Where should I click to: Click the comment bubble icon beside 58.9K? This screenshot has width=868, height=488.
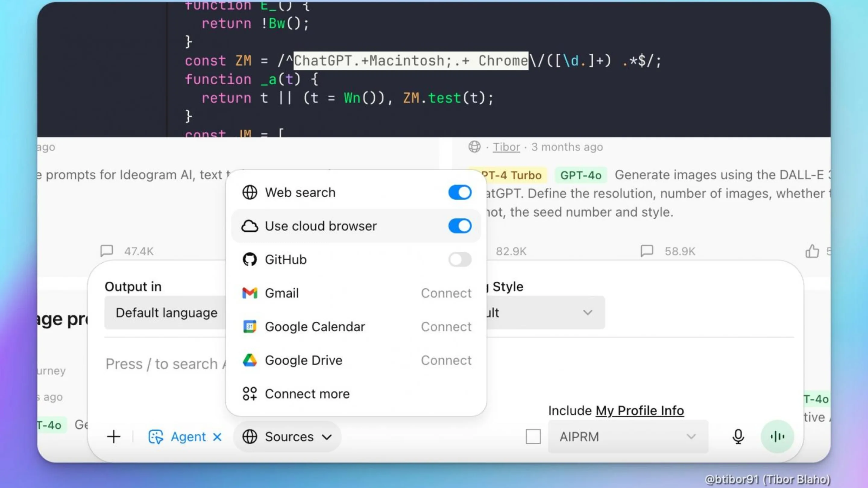tap(646, 251)
